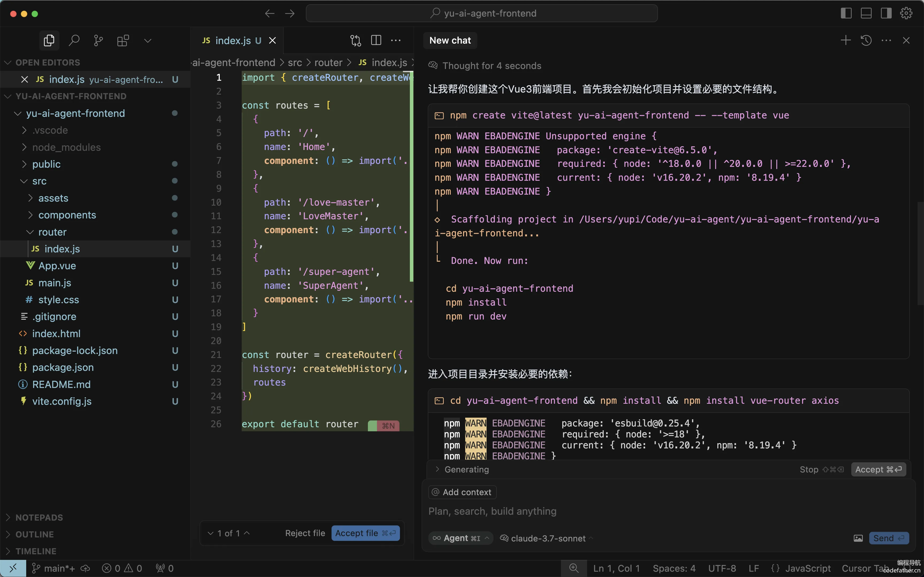
Task: Accept all changes in chat
Action: 878,470
